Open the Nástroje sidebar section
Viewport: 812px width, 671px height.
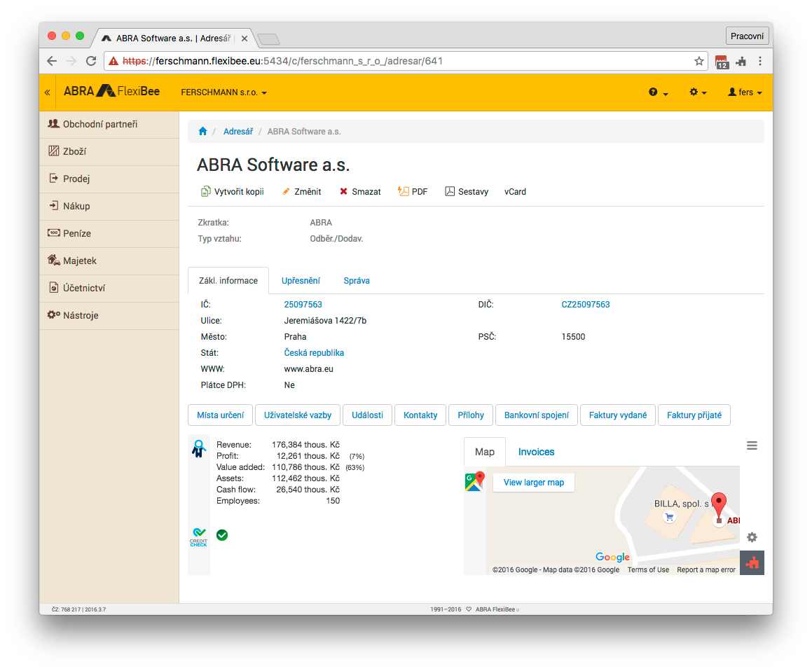click(x=109, y=316)
